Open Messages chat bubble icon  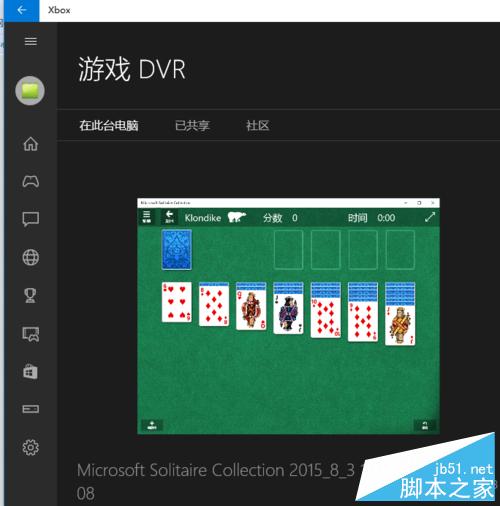point(31,219)
